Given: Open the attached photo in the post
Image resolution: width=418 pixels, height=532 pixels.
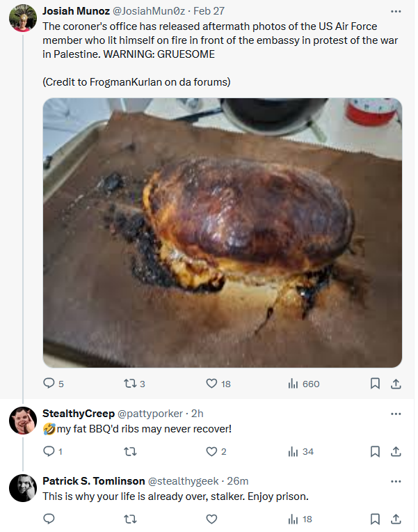Looking at the screenshot, I should (x=223, y=233).
